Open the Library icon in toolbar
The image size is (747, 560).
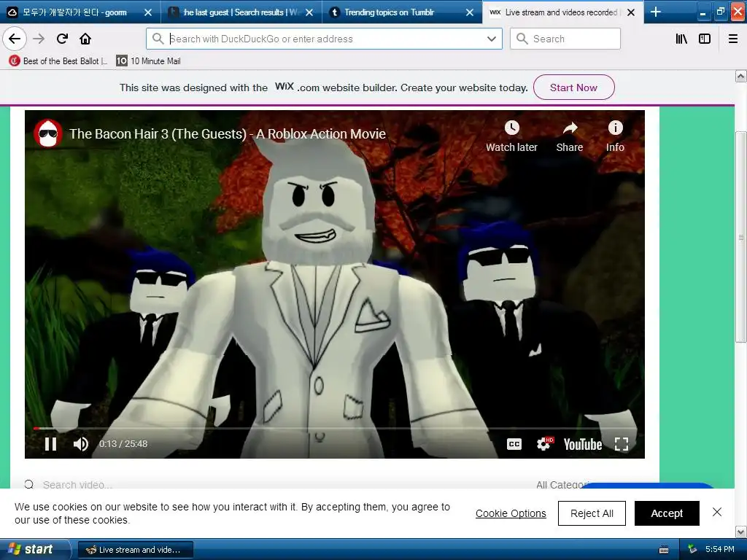coord(681,39)
